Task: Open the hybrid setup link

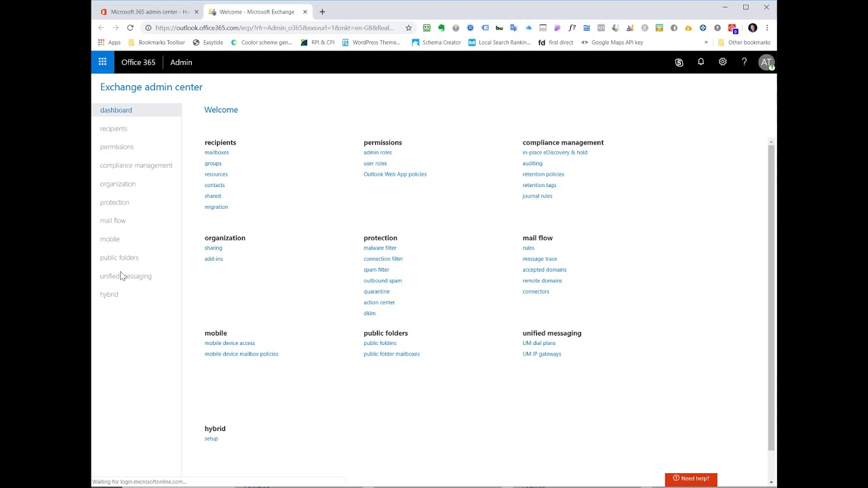Action: click(x=212, y=439)
